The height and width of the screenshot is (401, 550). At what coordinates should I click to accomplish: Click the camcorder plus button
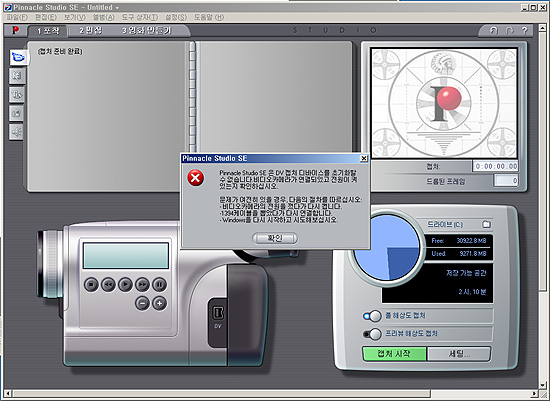click(159, 303)
